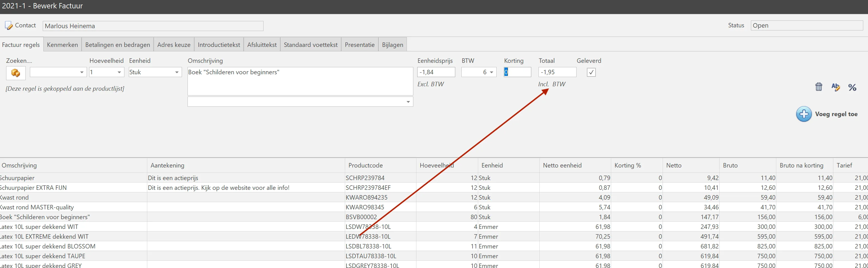Open the BTW percentage dropdown
Viewport: 868px width, 268px height.
pyautogui.click(x=492, y=72)
